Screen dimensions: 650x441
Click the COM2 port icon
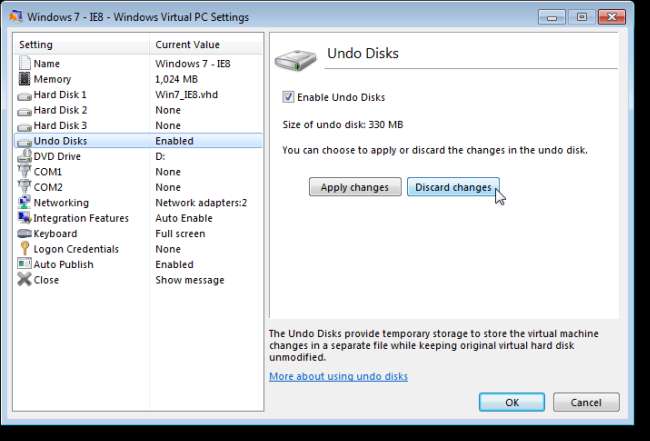point(24,187)
